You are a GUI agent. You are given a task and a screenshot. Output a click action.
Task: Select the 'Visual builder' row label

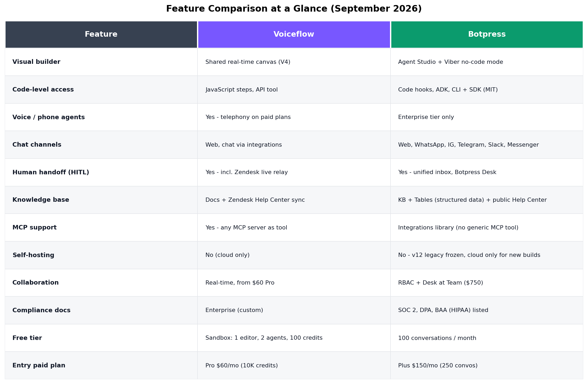click(36, 62)
